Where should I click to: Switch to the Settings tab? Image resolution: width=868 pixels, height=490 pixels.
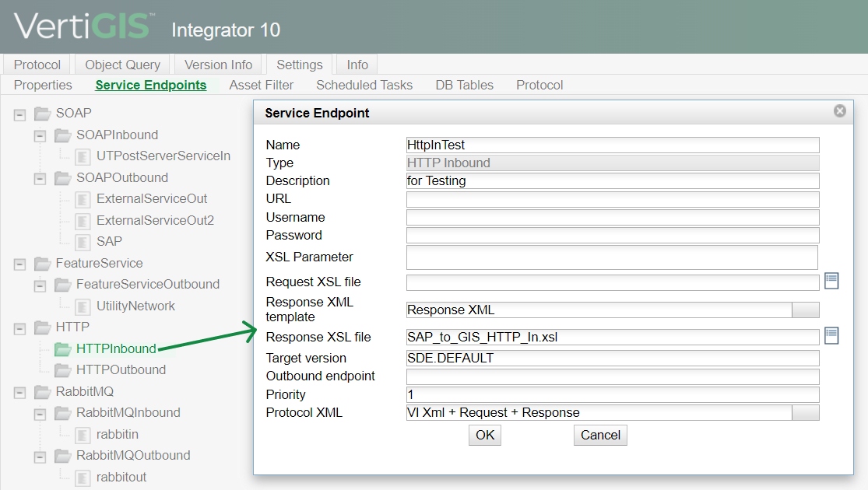click(300, 65)
